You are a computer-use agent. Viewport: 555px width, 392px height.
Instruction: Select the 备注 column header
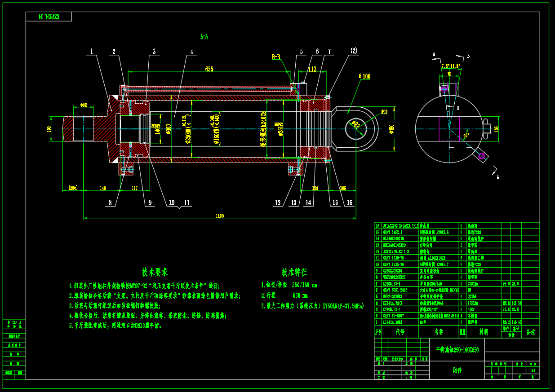point(530,332)
